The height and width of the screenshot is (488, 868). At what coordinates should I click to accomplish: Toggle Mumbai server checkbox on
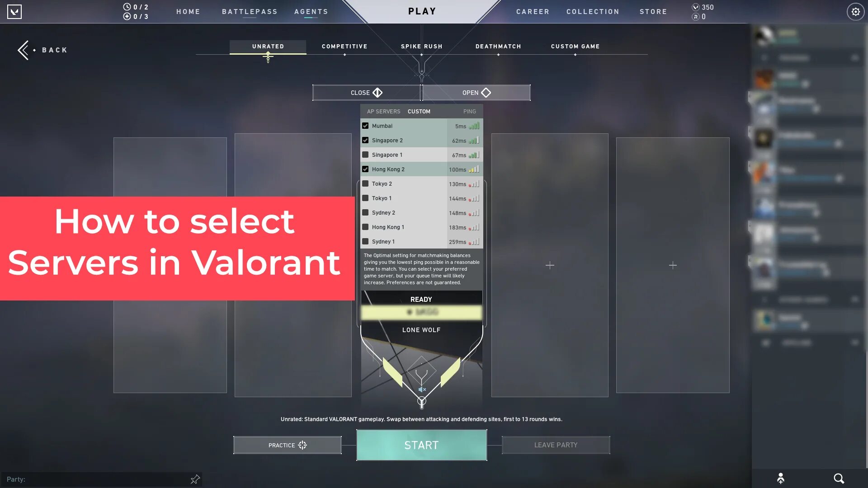[365, 126]
